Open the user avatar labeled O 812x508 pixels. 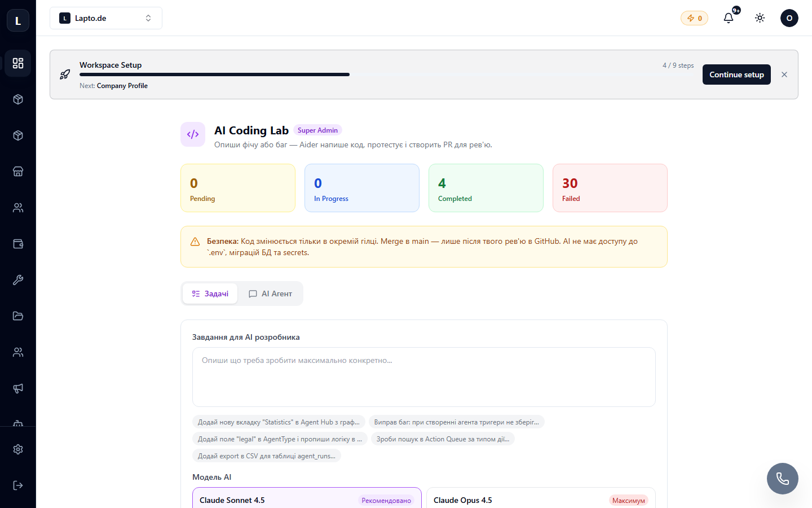click(x=789, y=18)
